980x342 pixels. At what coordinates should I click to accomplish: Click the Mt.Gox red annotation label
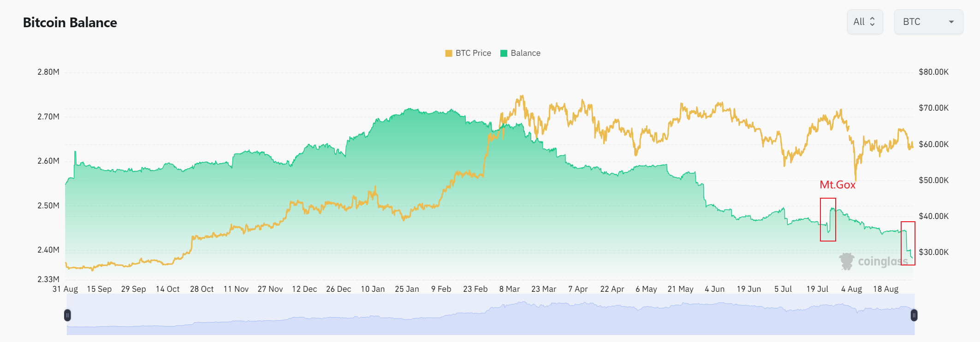(837, 185)
